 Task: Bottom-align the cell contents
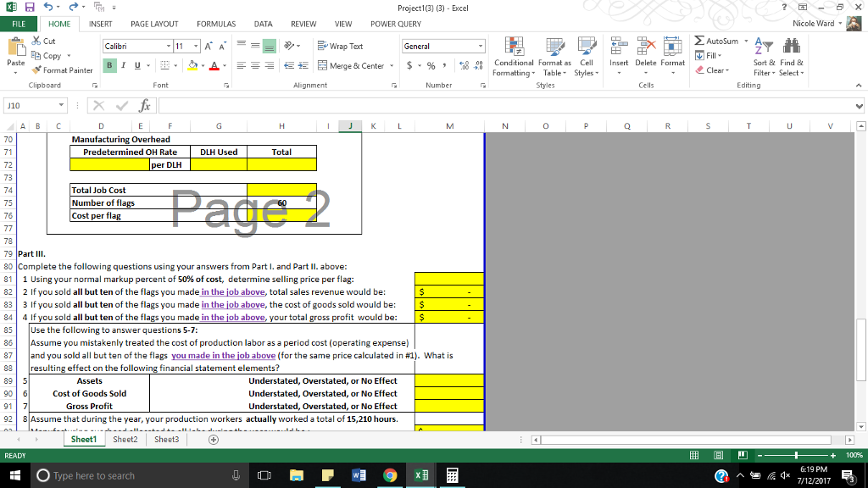tap(269, 46)
